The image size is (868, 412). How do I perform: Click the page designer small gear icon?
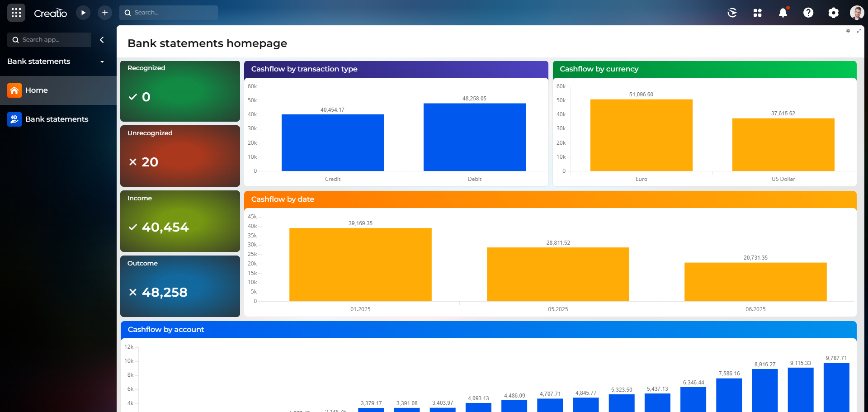(x=848, y=31)
